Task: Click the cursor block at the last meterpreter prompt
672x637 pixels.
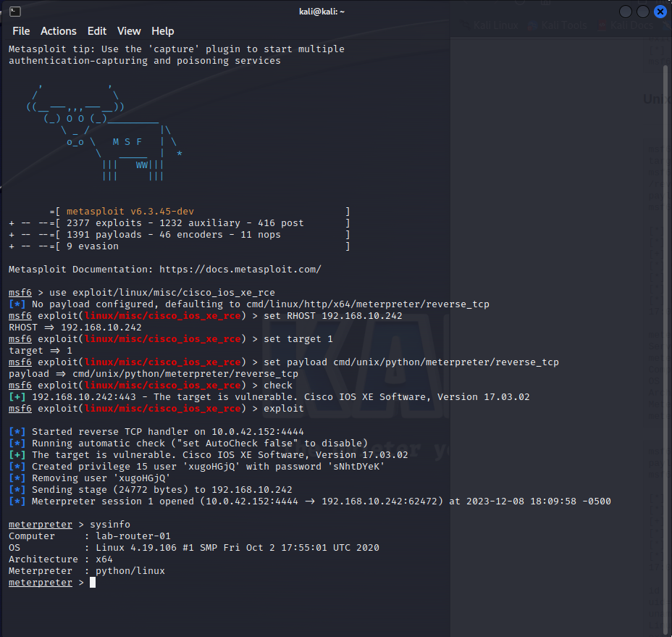Action: (93, 582)
